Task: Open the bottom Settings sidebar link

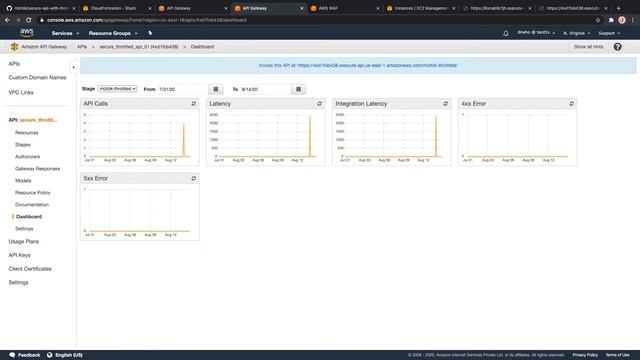Action: 18,282
